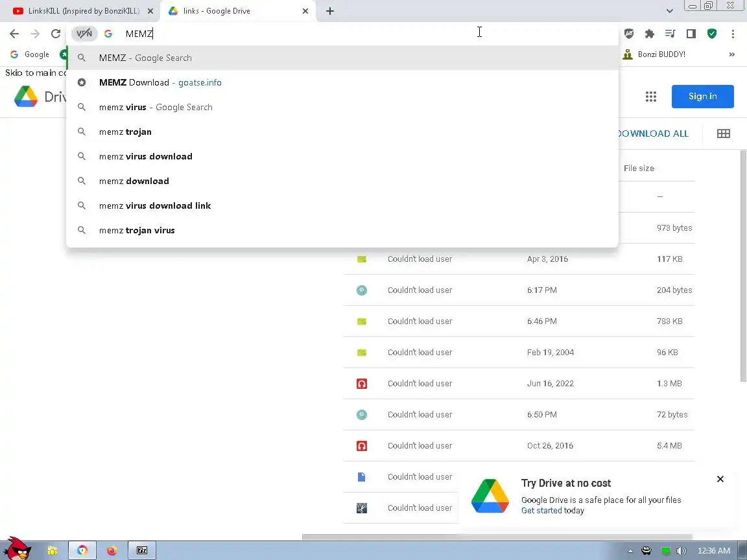747x560 pixels.
Task: Expand the tab search chevron
Action: pyautogui.click(x=669, y=11)
